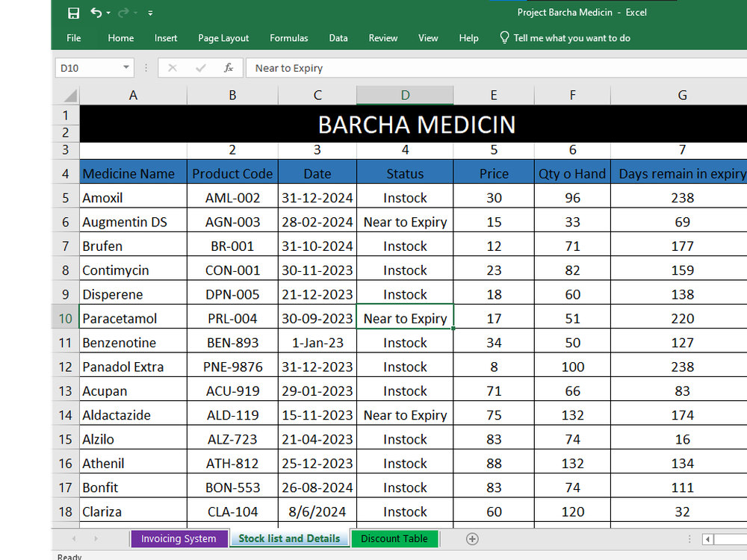Select column A header
The height and width of the screenshot is (560, 747).
[134, 96]
